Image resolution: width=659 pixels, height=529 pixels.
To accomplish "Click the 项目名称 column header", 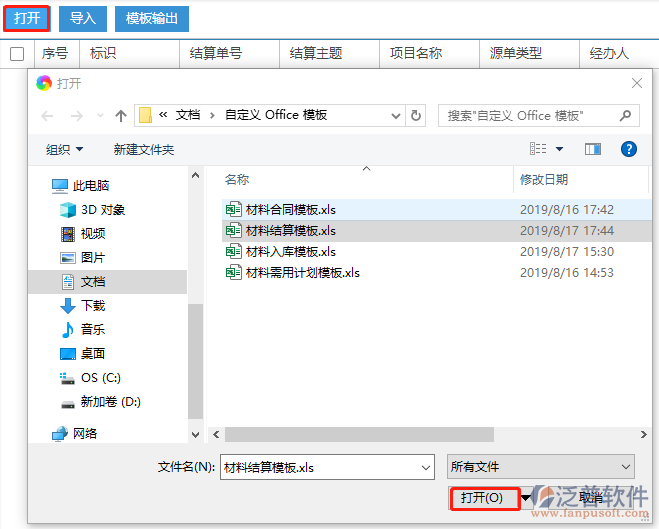I will 416,53.
